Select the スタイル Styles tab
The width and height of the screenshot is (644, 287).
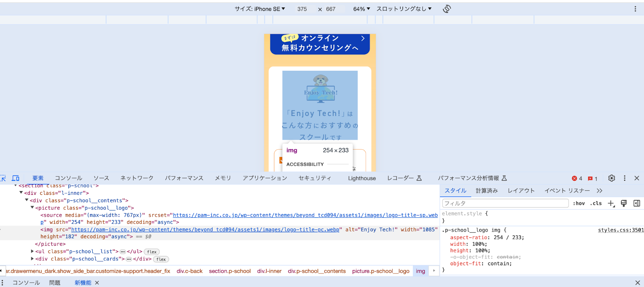point(456,191)
